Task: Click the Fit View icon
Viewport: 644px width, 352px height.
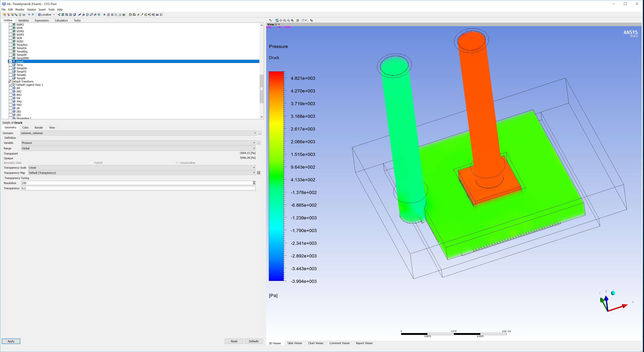Action: (x=298, y=20)
